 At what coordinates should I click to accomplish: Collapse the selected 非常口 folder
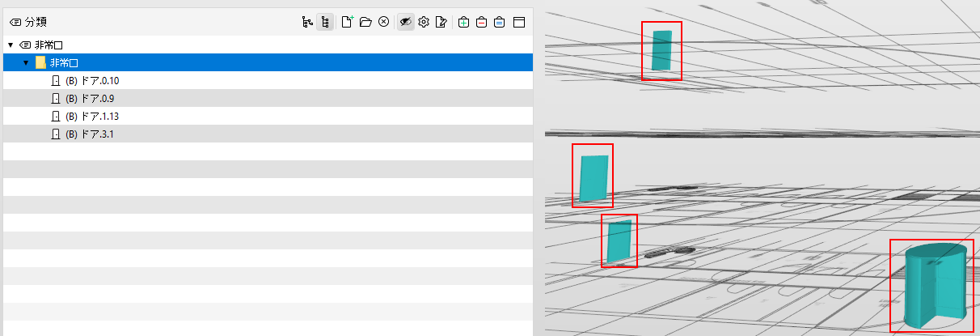(x=26, y=63)
